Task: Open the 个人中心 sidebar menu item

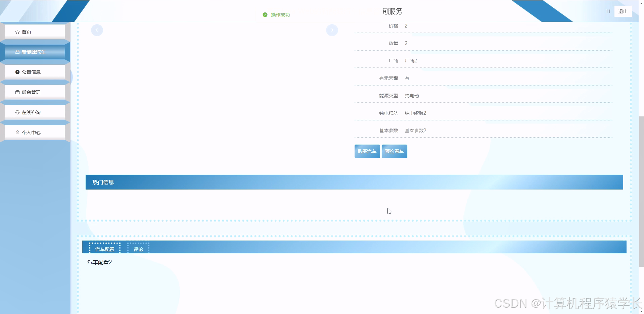Action: [35, 133]
